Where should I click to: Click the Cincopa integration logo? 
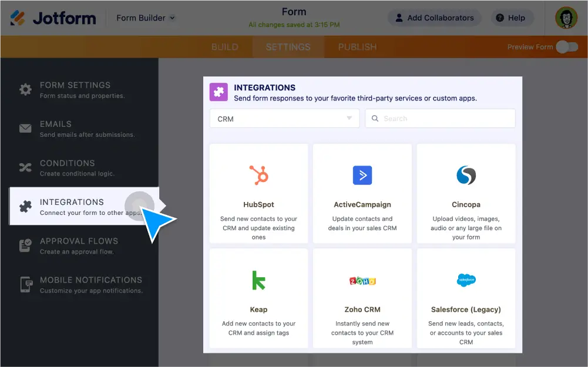tap(466, 176)
